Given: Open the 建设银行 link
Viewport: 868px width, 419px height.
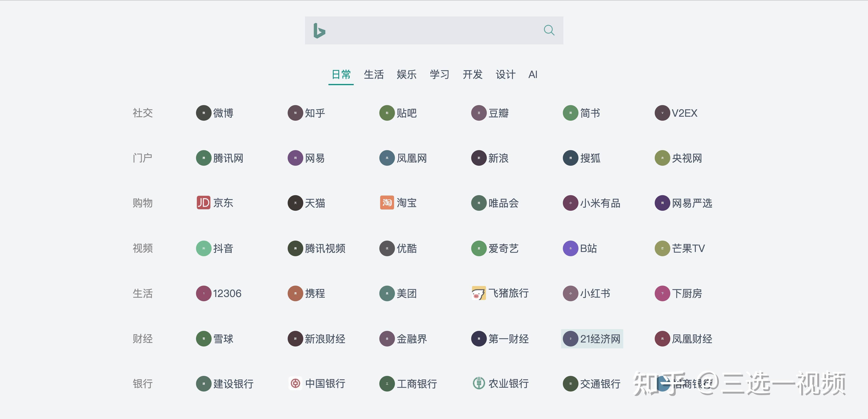Looking at the screenshot, I should 225,383.
